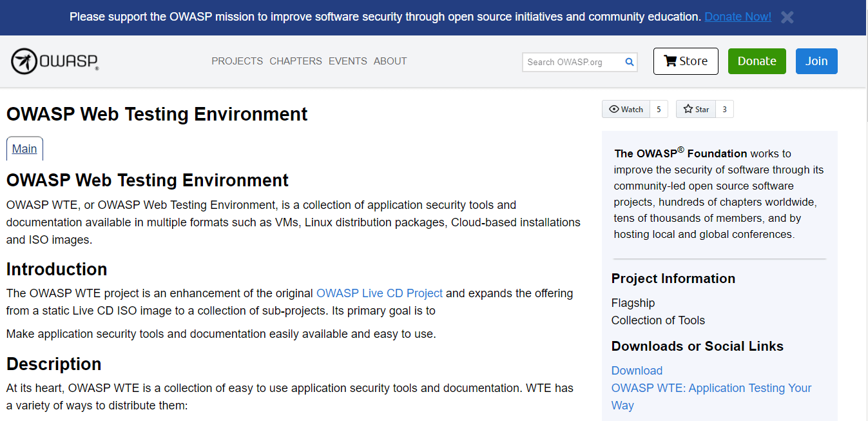Open the Donate Now! link in banner
This screenshot has height=421, width=868.
738,17
